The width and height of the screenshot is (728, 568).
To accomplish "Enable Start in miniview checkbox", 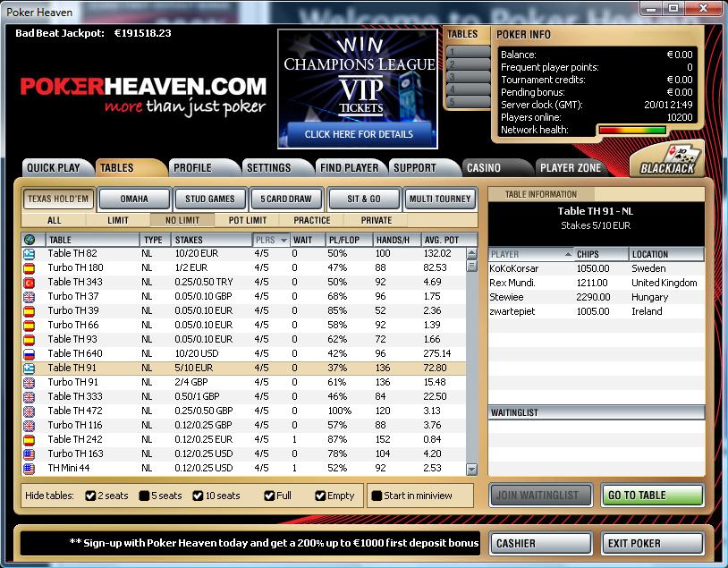I will pyautogui.click(x=377, y=496).
